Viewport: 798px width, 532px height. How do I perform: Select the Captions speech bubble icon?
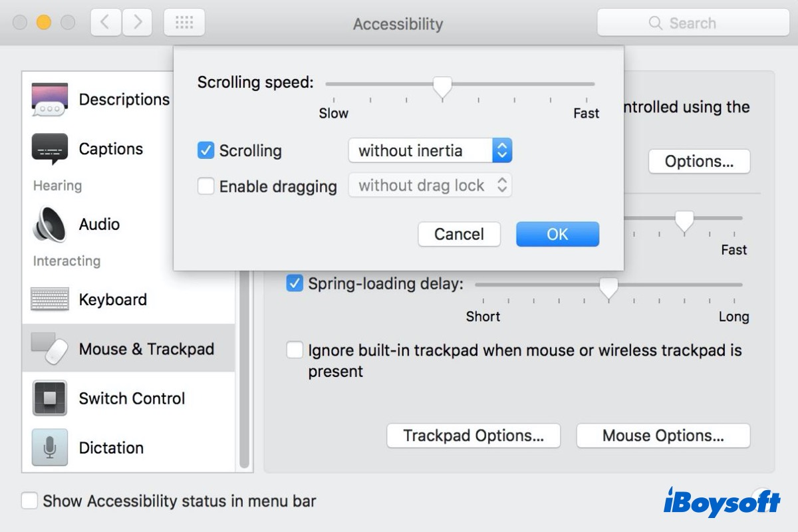[x=50, y=149]
